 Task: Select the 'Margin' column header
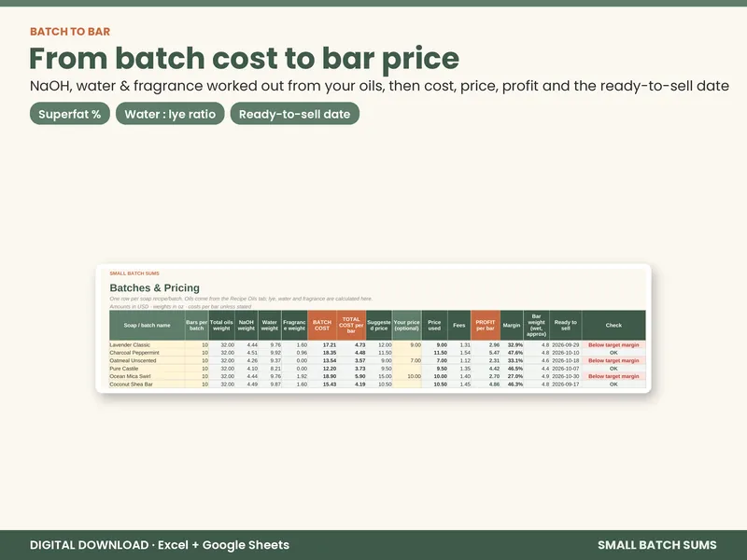coord(512,325)
